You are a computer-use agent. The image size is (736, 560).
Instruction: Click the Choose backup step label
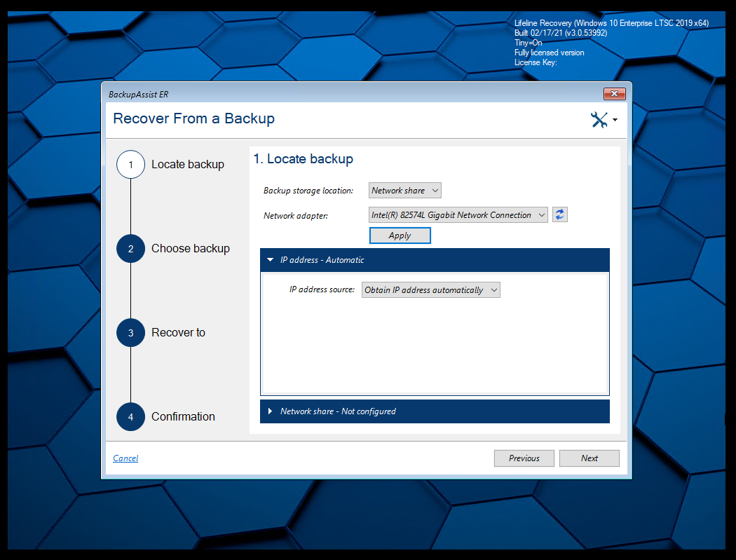[x=191, y=248]
